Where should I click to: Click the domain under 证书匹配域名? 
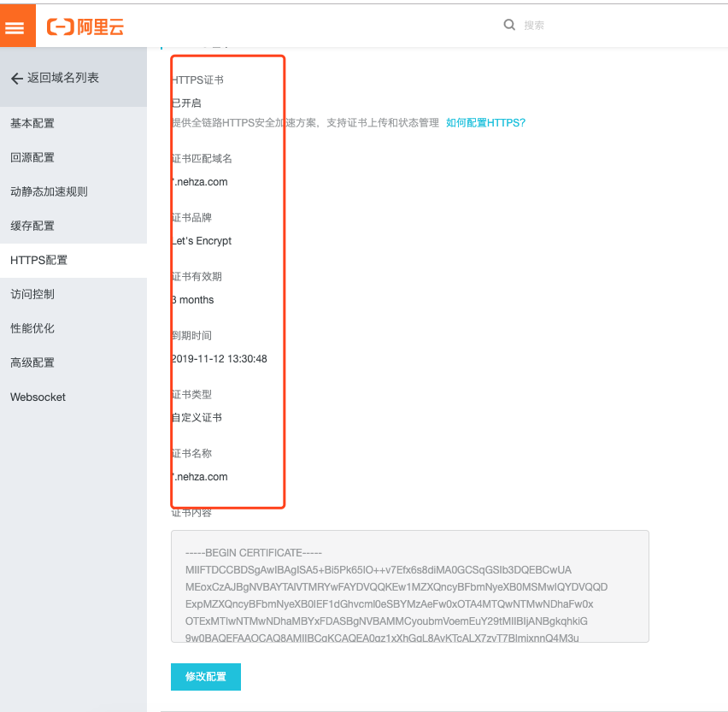pyautogui.click(x=199, y=181)
